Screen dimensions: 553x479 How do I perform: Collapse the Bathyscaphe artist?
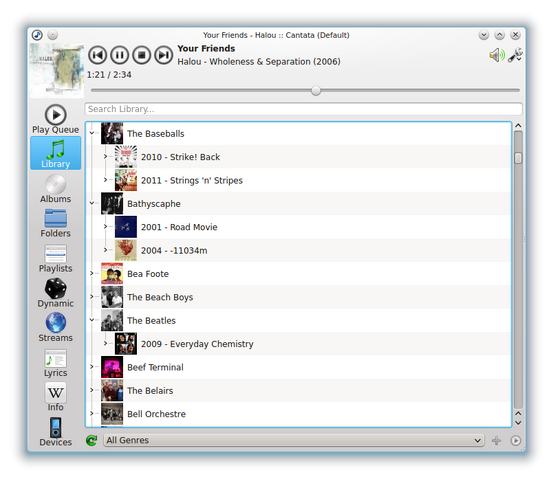[92, 203]
